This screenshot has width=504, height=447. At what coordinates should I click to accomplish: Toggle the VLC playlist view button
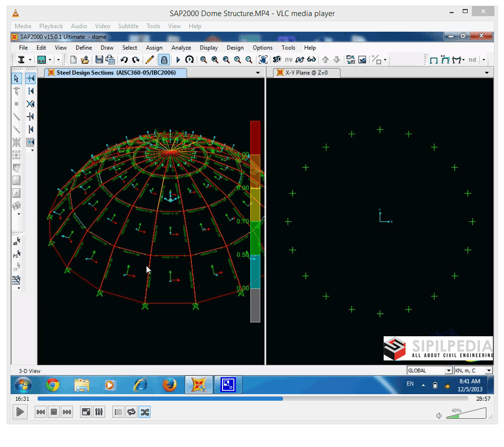click(x=118, y=412)
